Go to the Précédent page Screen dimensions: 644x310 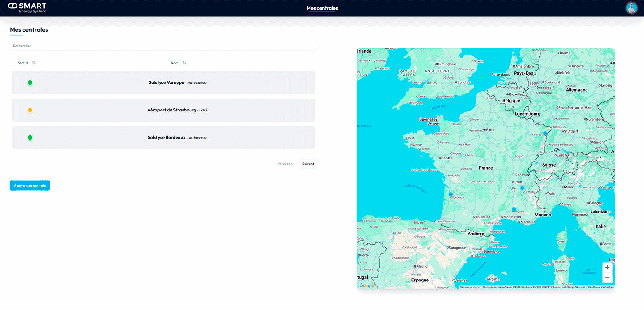[x=286, y=164]
